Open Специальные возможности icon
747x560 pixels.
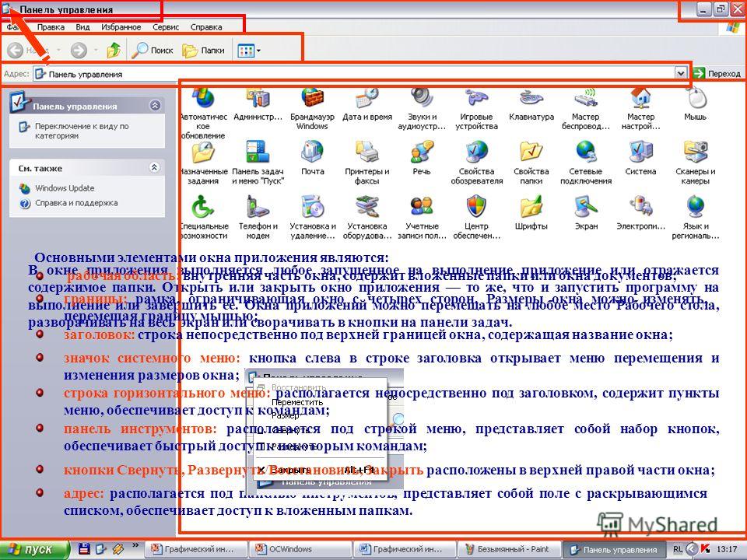click(203, 207)
